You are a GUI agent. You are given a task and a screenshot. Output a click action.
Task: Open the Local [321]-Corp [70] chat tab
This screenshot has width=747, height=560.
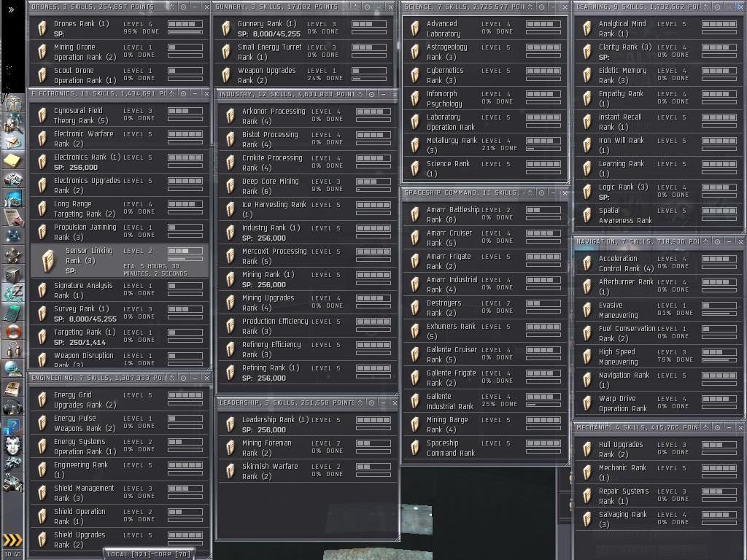tap(149, 554)
